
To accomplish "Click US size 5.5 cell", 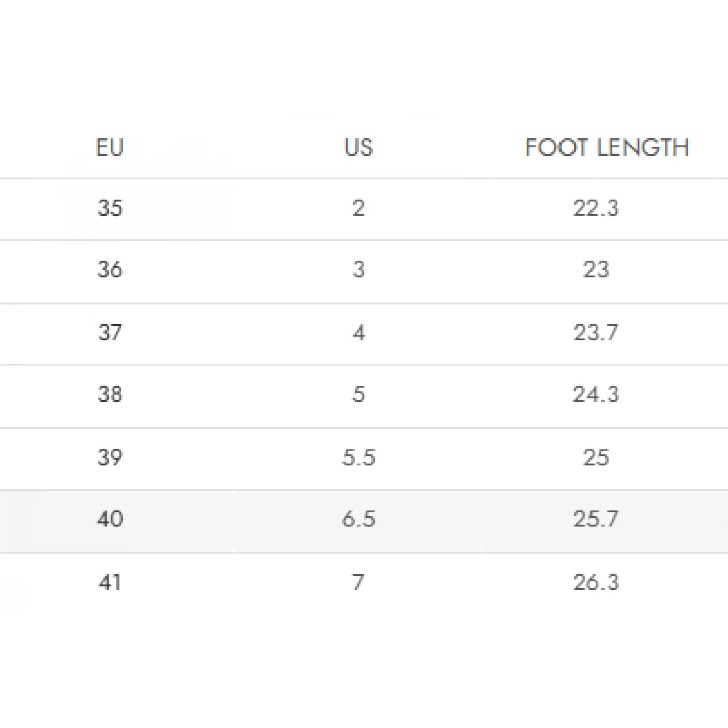I will (x=358, y=458).
